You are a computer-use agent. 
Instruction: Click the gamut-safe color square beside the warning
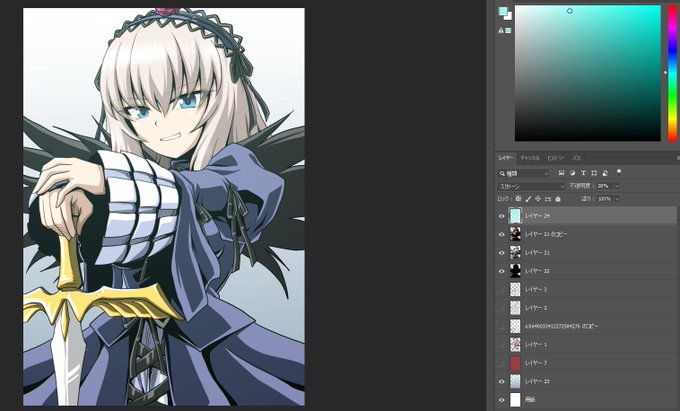pos(508,30)
